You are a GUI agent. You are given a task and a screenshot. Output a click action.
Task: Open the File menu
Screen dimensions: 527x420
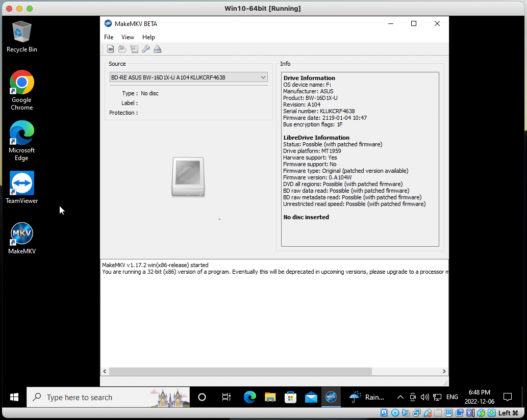109,37
